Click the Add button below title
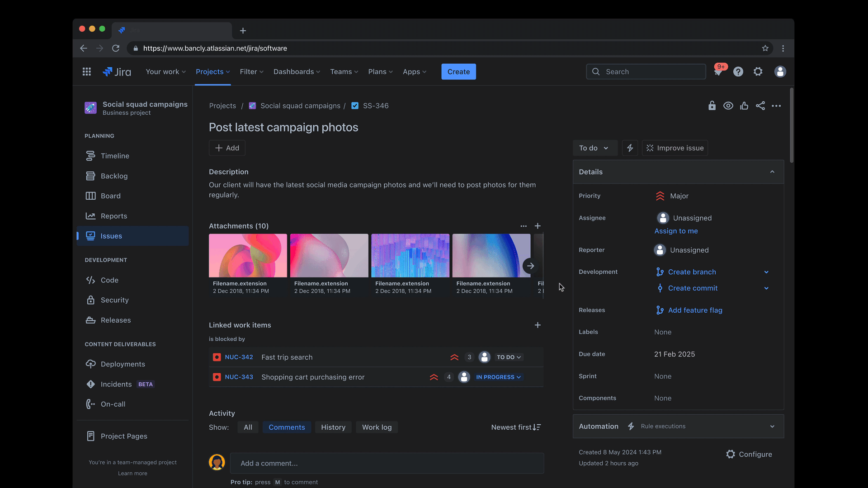868x488 pixels. (227, 148)
